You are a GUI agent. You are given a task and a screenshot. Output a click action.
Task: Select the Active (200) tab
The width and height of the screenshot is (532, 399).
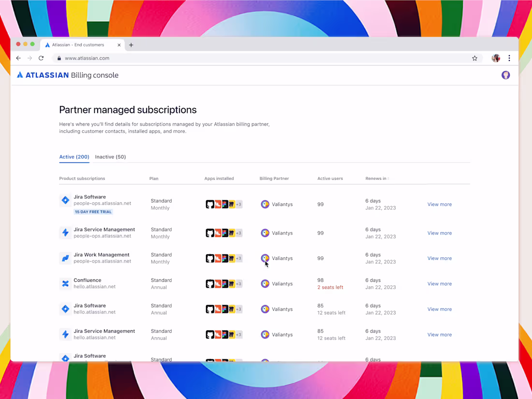74,157
